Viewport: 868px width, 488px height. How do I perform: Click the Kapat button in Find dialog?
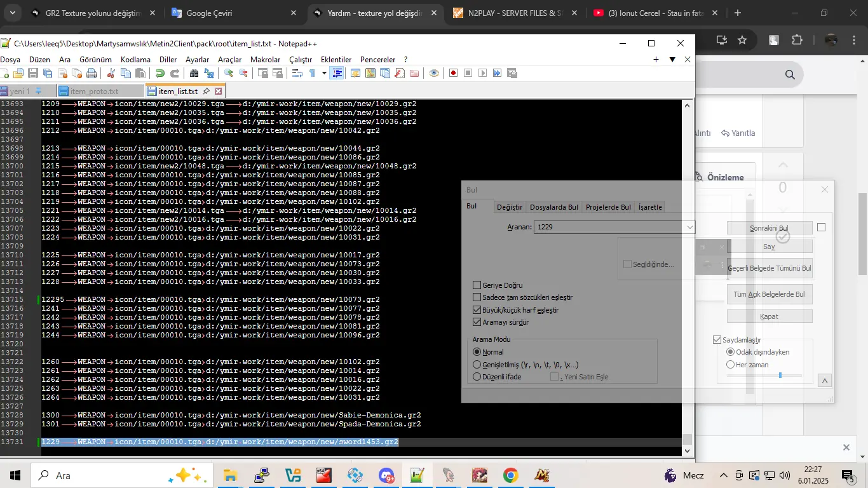pos(770,316)
